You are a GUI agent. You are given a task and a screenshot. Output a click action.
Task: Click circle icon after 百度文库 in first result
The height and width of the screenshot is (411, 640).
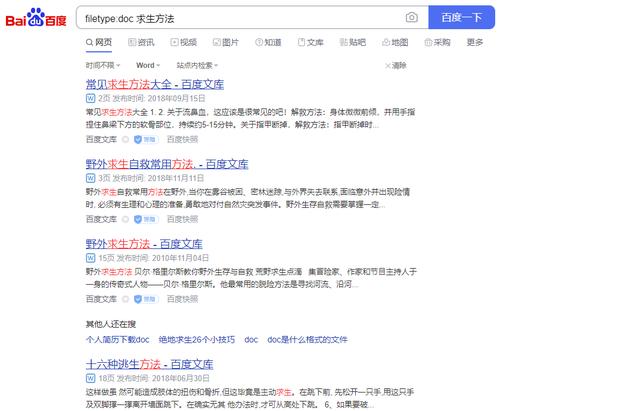(x=125, y=140)
